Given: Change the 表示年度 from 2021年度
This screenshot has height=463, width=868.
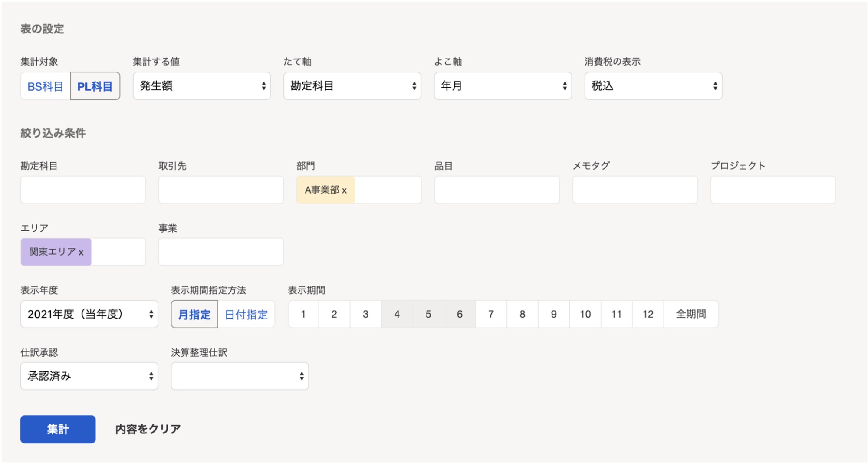Looking at the screenshot, I should pyautogui.click(x=89, y=314).
